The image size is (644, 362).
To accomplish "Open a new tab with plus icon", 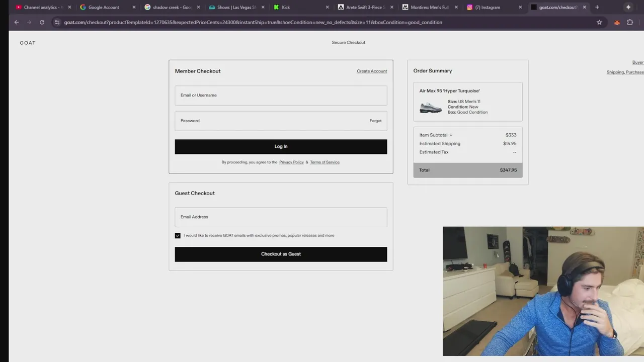I will pyautogui.click(x=597, y=7).
